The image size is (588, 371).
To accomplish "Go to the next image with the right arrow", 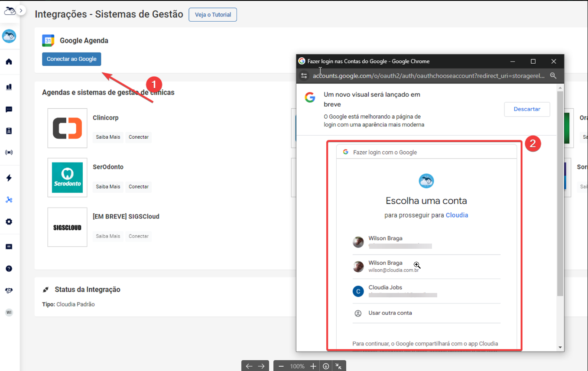I will (261, 366).
